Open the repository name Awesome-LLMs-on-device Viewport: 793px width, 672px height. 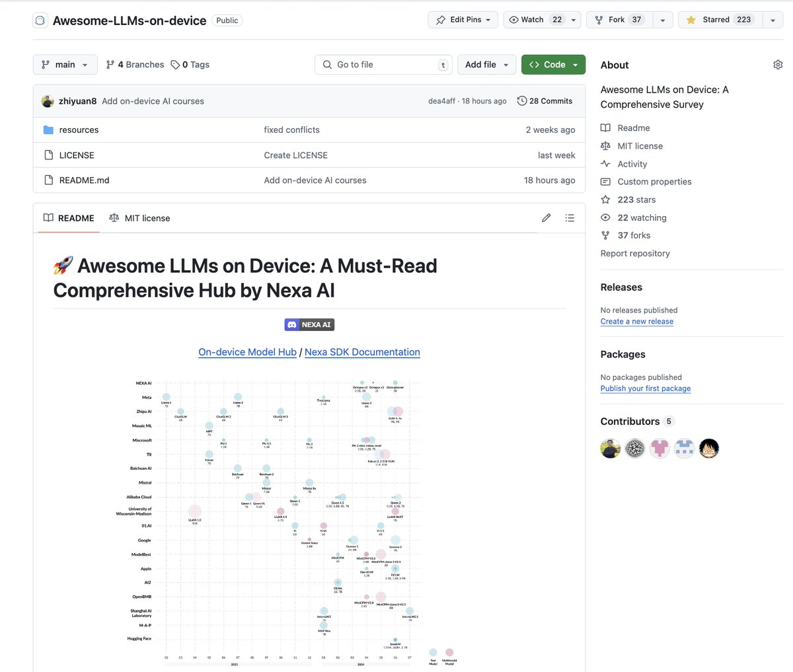[x=130, y=20]
